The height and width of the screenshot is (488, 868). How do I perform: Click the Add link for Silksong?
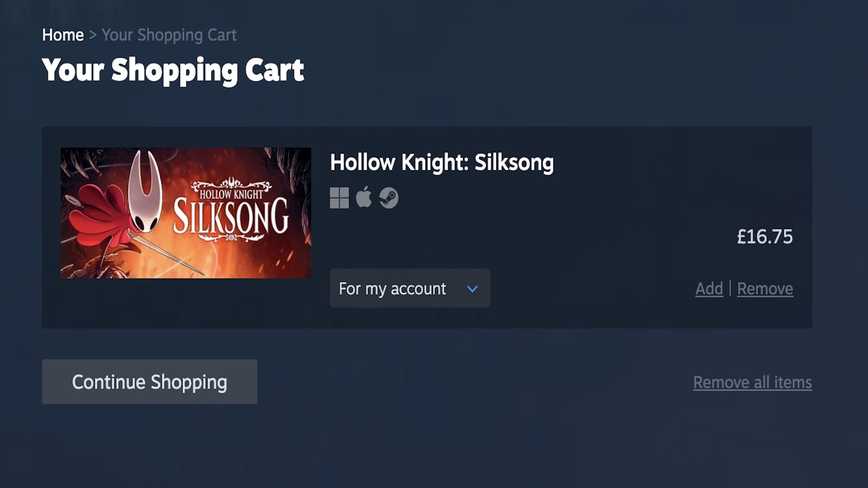tap(709, 289)
